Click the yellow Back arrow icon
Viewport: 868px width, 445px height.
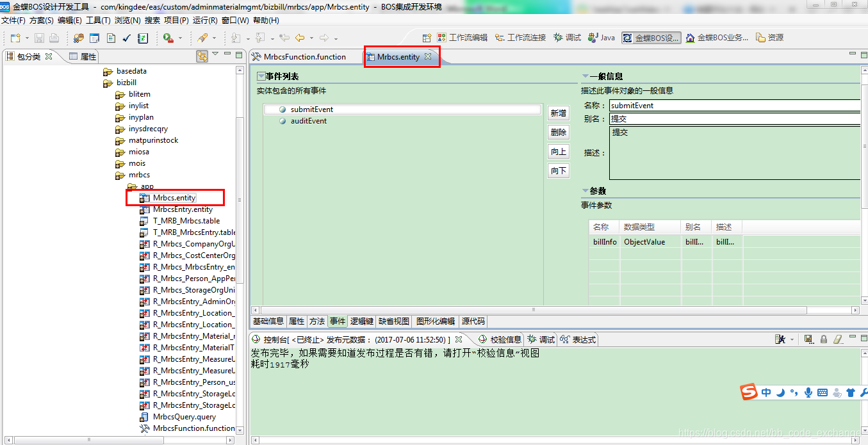click(x=300, y=38)
